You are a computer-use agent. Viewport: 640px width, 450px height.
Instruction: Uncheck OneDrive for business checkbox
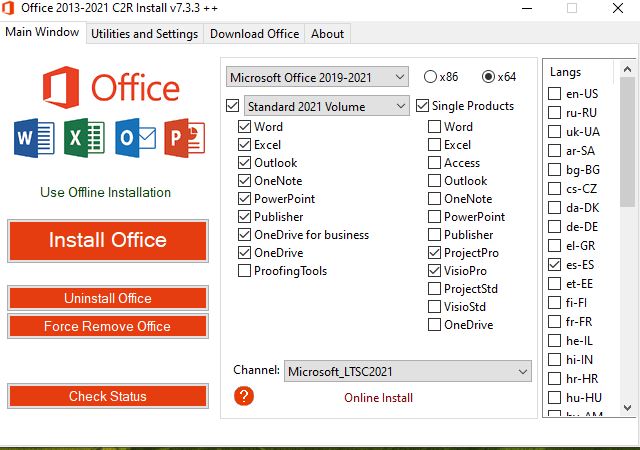pyautogui.click(x=244, y=234)
